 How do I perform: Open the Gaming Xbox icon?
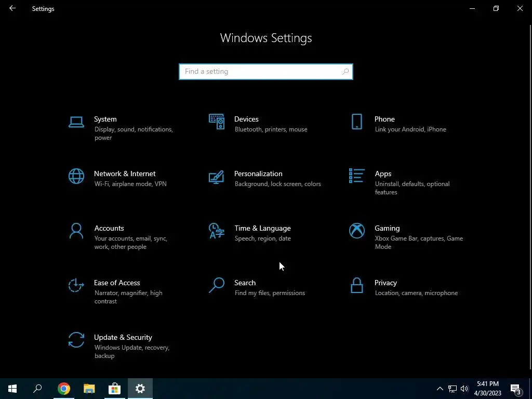click(x=356, y=231)
